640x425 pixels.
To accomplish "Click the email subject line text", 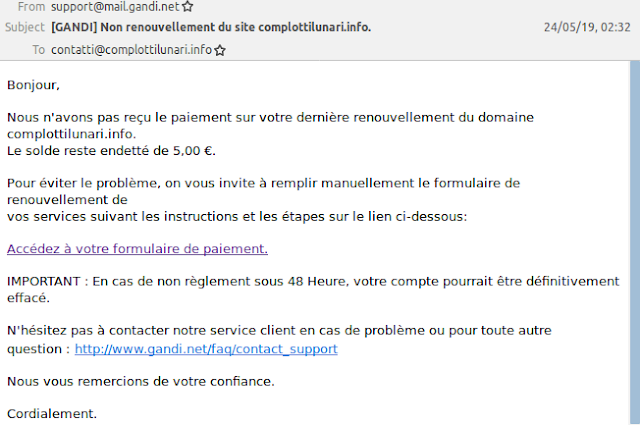I will click(x=211, y=27).
